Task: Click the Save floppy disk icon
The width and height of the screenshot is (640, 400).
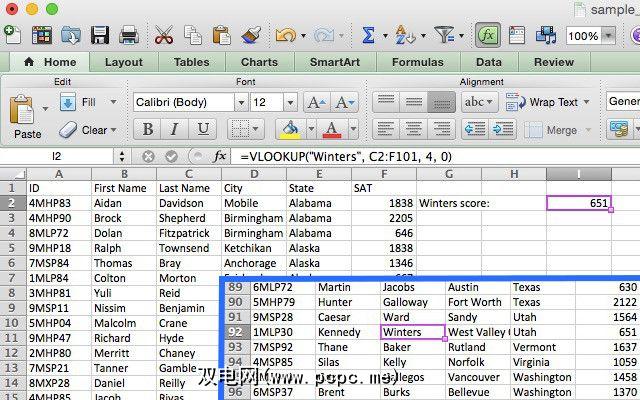Action: pyautogui.click(x=100, y=36)
